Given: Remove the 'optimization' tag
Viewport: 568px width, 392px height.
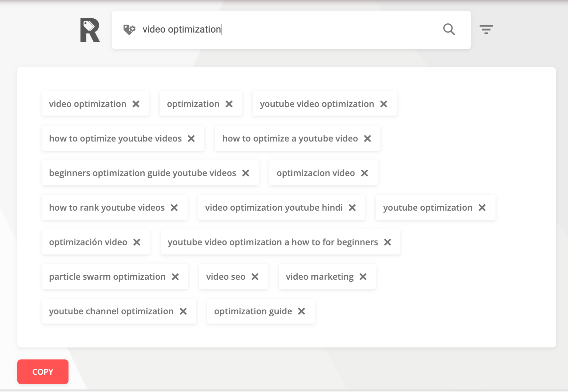Looking at the screenshot, I should click(229, 104).
